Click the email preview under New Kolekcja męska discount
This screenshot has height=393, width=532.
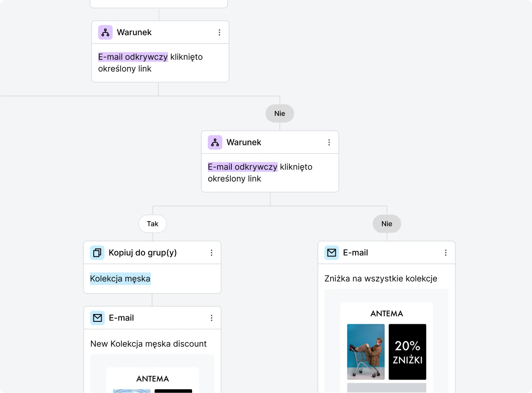152,374
